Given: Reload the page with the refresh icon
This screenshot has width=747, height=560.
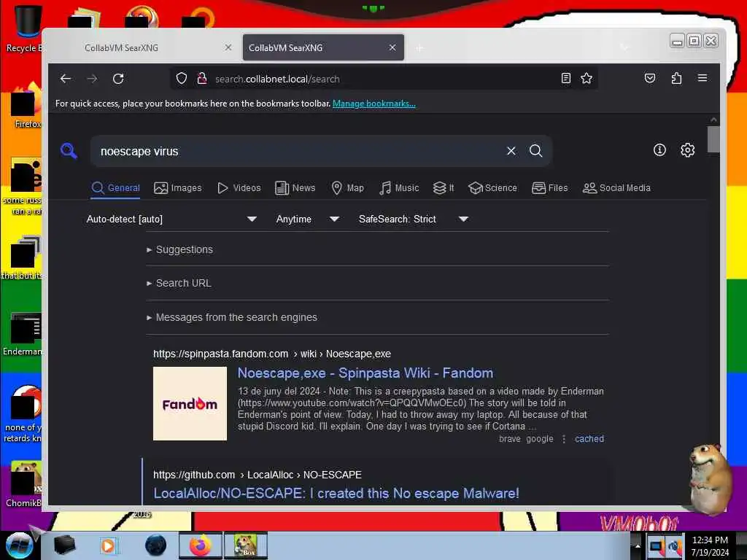Looking at the screenshot, I should pyautogui.click(x=118, y=79).
